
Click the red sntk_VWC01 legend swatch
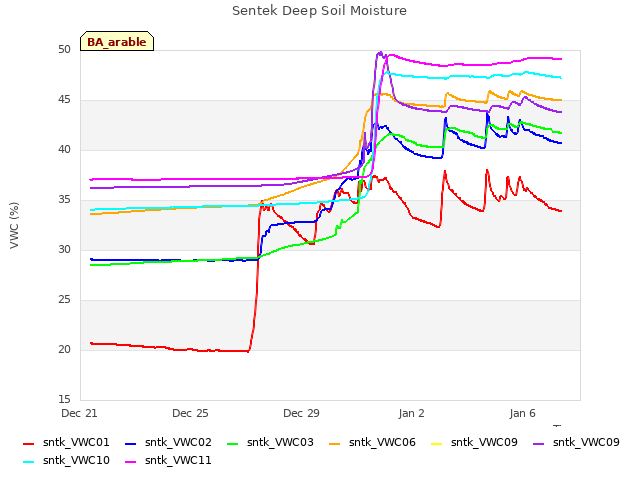[28, 444]
